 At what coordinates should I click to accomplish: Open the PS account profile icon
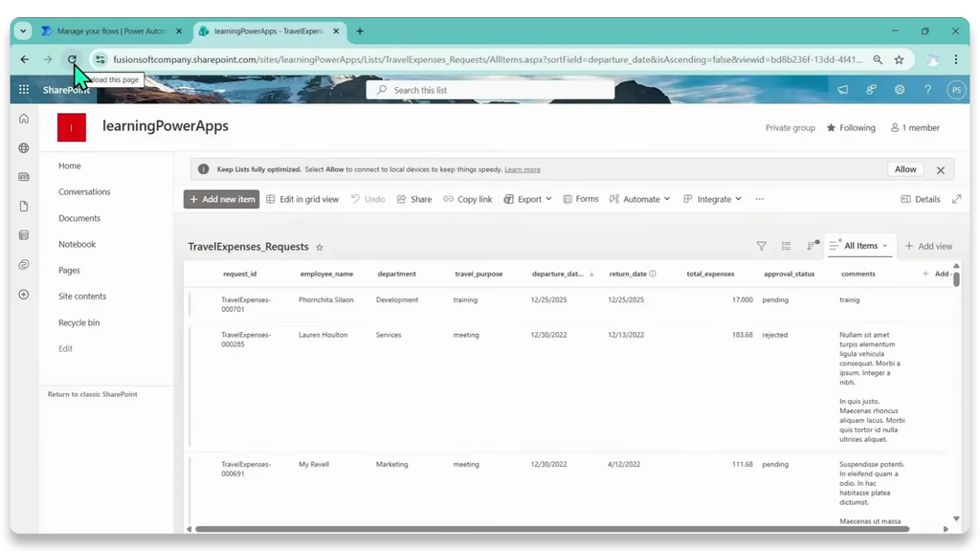956,89
